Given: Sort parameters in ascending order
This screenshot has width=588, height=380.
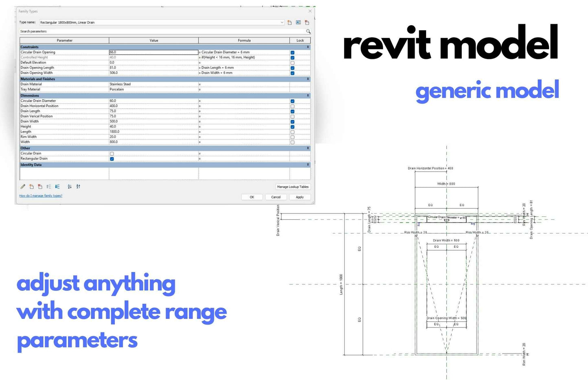Looking at the screenshot, I should pyautogui.click(x=70, y=187).
